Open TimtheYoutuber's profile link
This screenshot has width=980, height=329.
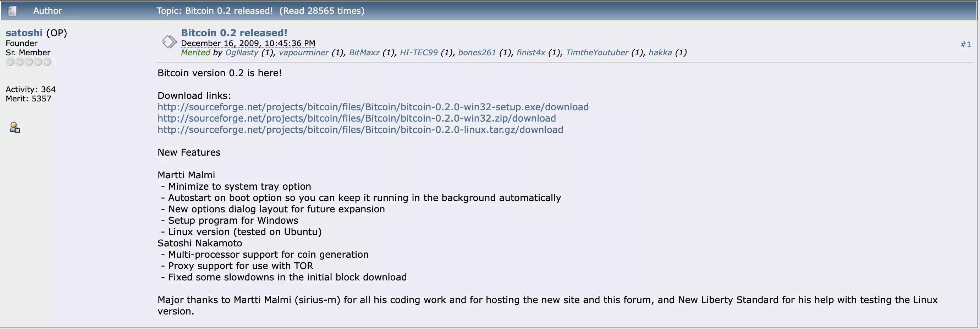coord(597,52)
